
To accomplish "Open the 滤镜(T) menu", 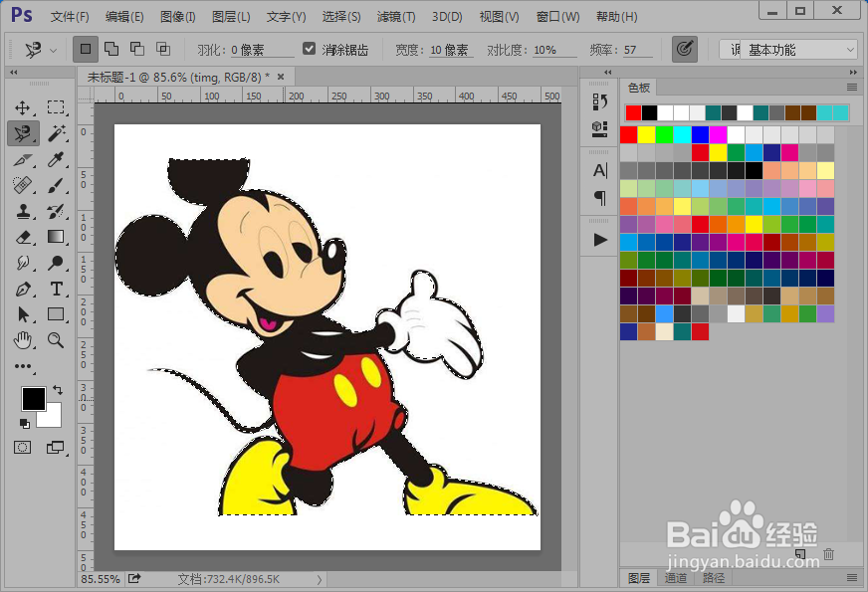I will coord(396,17).
